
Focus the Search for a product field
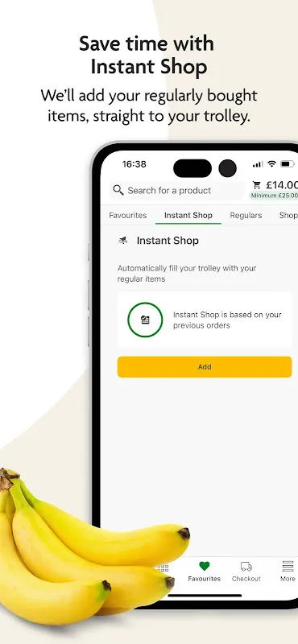click(x=176, y=190)
